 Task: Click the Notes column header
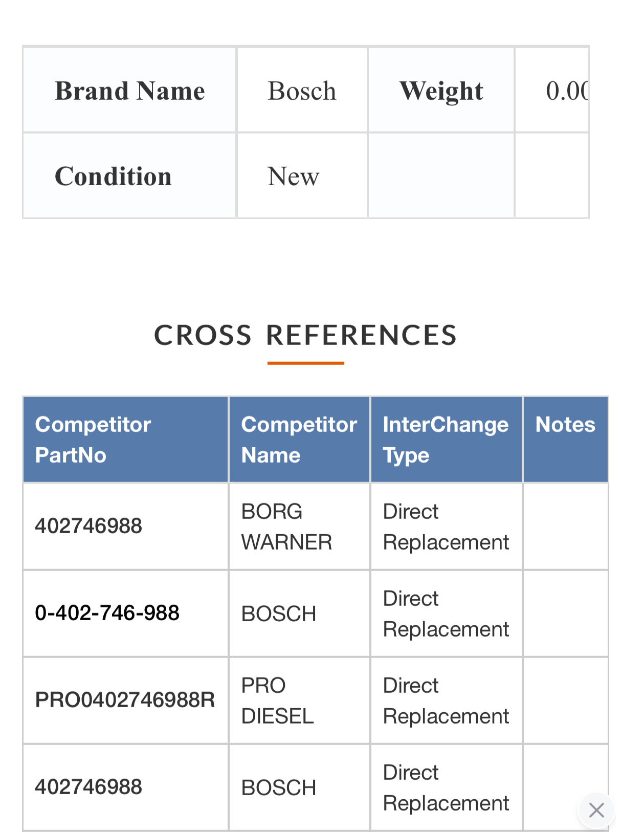[565, 425]
